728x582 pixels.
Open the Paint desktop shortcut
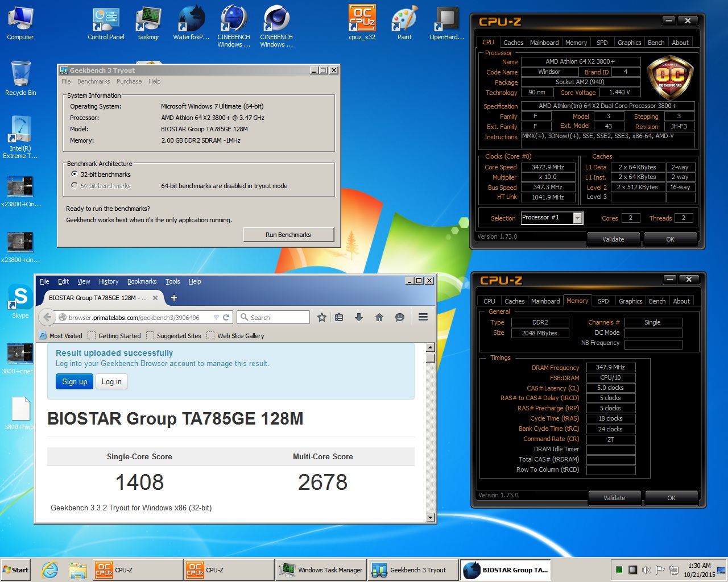pyautogui.click(x=404, y=23)
